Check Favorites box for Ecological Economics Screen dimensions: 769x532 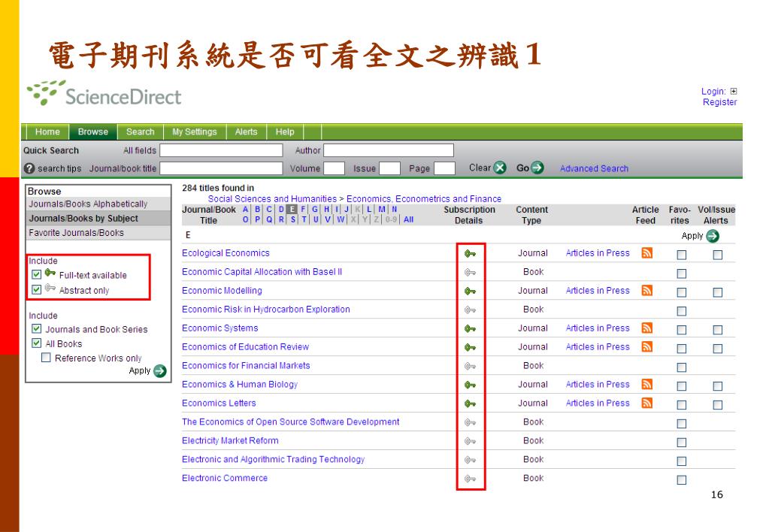pyautogui.click(x=682, y=255)
